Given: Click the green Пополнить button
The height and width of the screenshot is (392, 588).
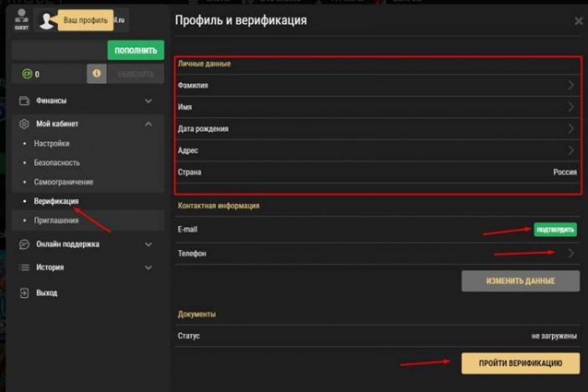Looking at the screenshot, I should tap(136, 50).
